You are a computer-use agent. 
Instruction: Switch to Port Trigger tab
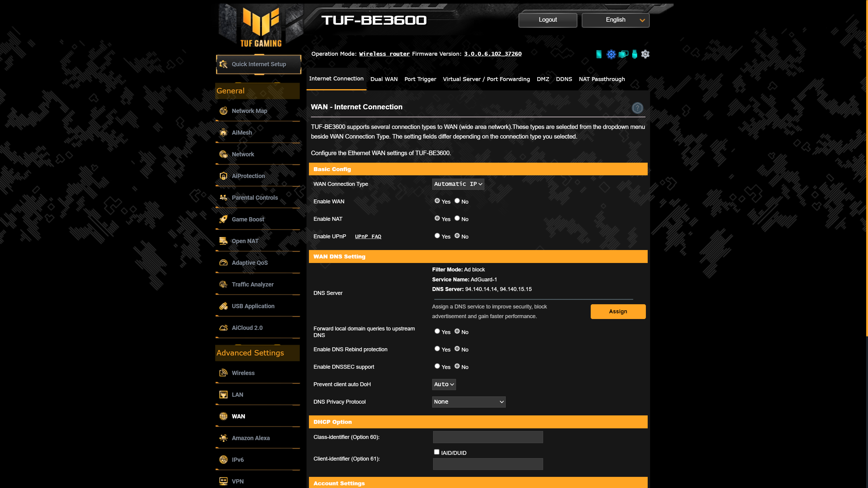pos(420,79)
